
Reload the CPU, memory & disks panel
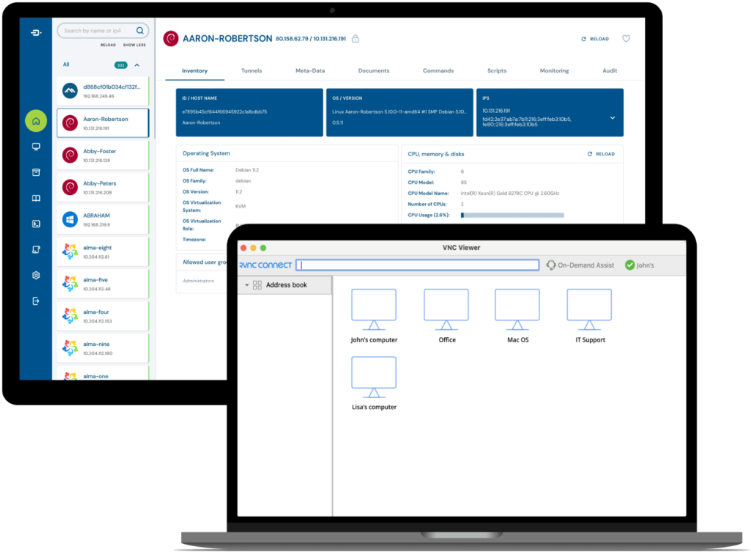coord(601,154)
